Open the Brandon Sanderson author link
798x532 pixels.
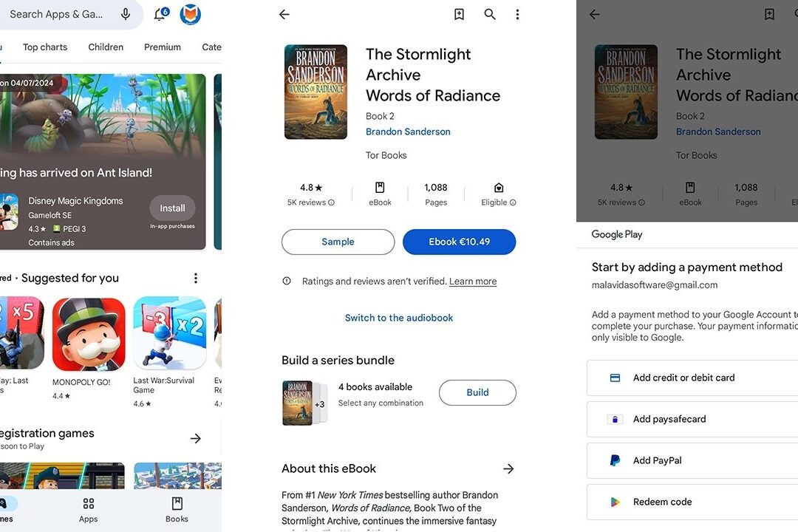[408, 132]
